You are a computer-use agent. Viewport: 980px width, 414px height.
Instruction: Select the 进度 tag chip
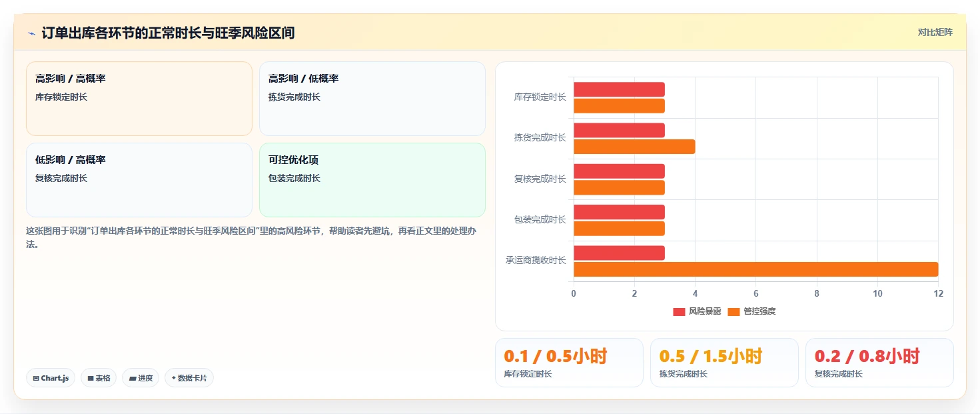pos(141,378)
